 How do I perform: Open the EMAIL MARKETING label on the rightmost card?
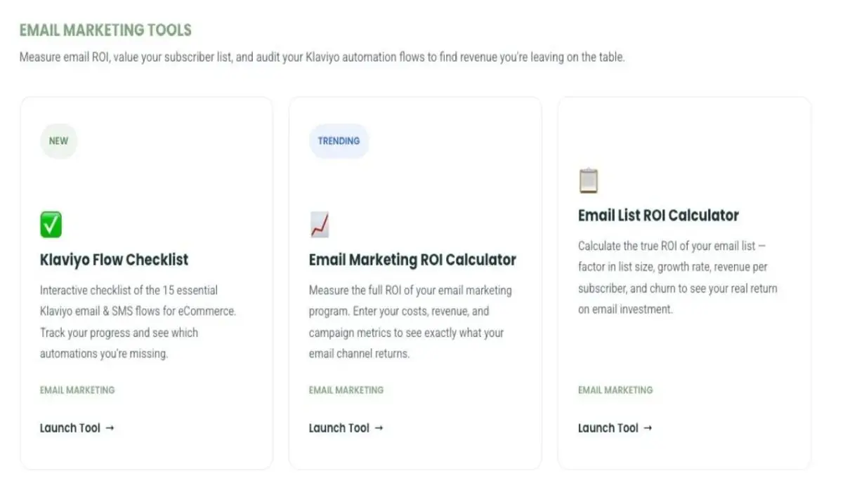click(x=615, y=390)
